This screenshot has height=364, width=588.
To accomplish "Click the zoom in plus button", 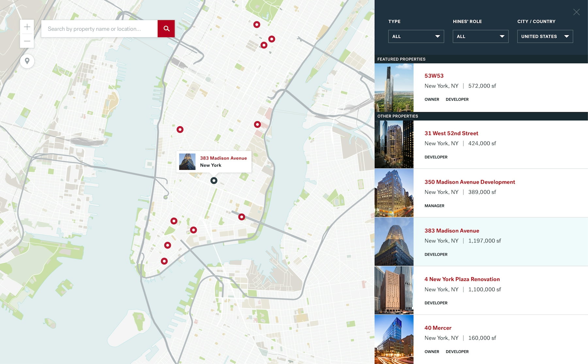I will (27, 27).
